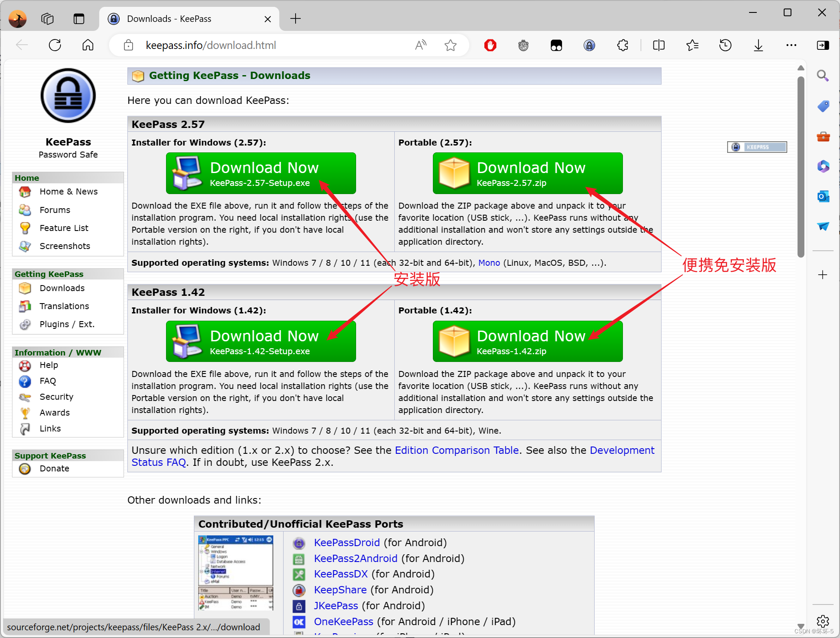Select the Downloads - KeePass tab
This screenshot has width=840, height=638.
[189, 19]
